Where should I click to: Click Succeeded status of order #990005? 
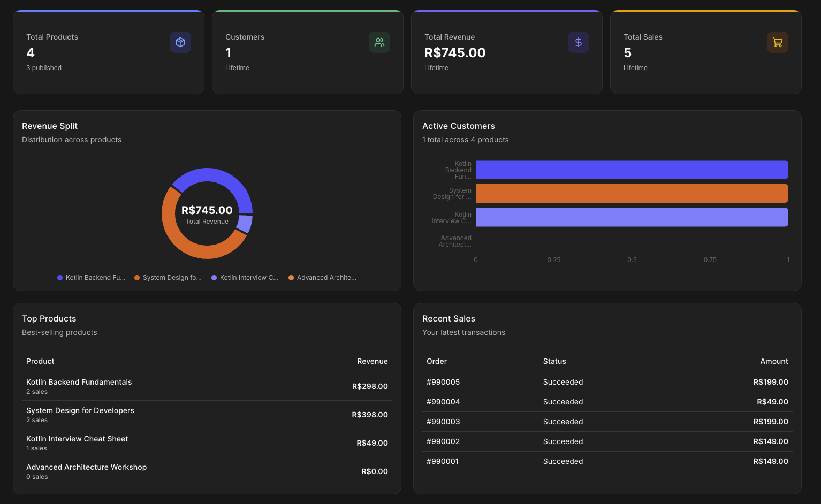click(x=563, y=382)
